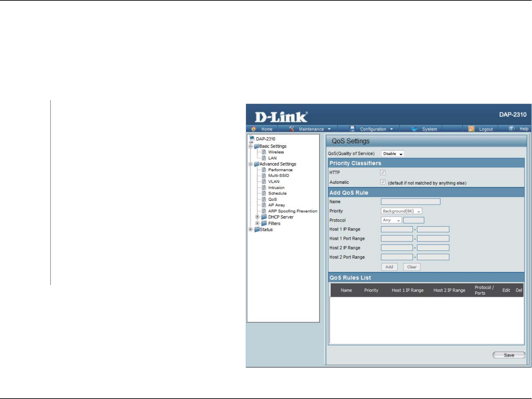The height and width of the screenshot is (399, 532).
Task: Click the Host 1 Port Range start field
Action: (397, 238)
